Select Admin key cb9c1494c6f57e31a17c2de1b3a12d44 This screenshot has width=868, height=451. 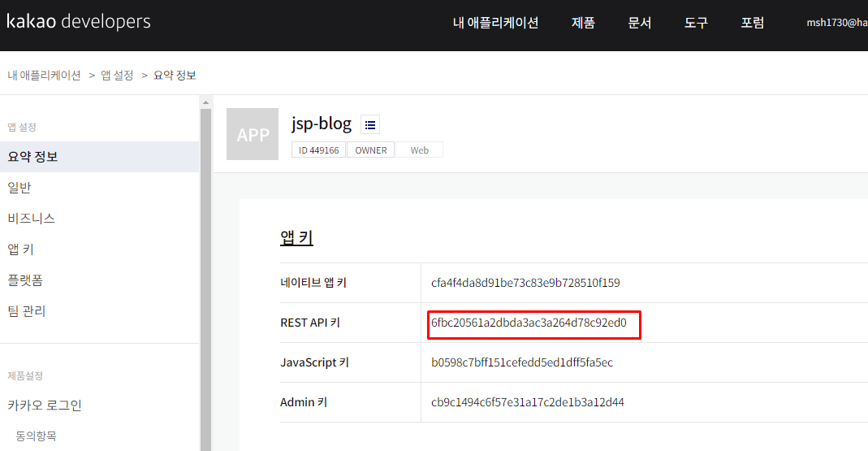[528, 402]
